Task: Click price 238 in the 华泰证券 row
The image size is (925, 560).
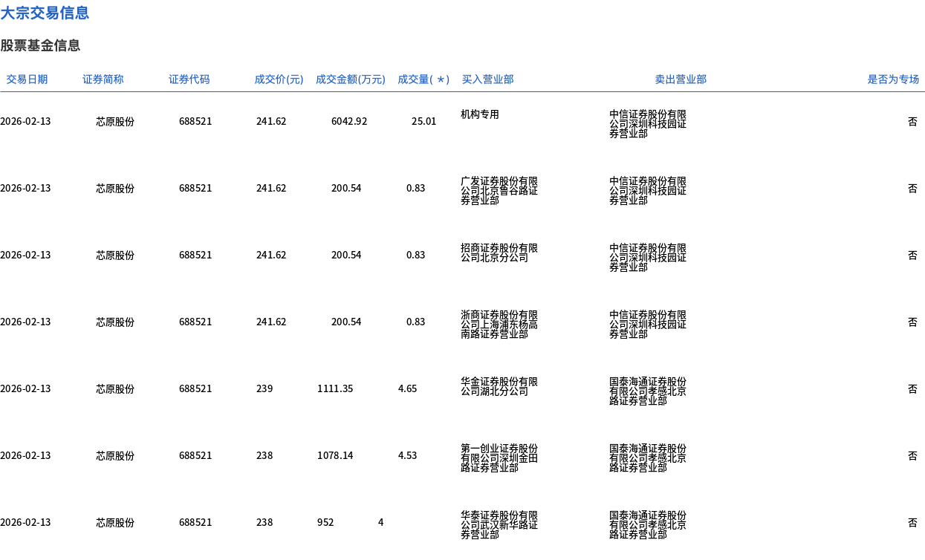Action: pyautogui.click(x=264, y=522)
